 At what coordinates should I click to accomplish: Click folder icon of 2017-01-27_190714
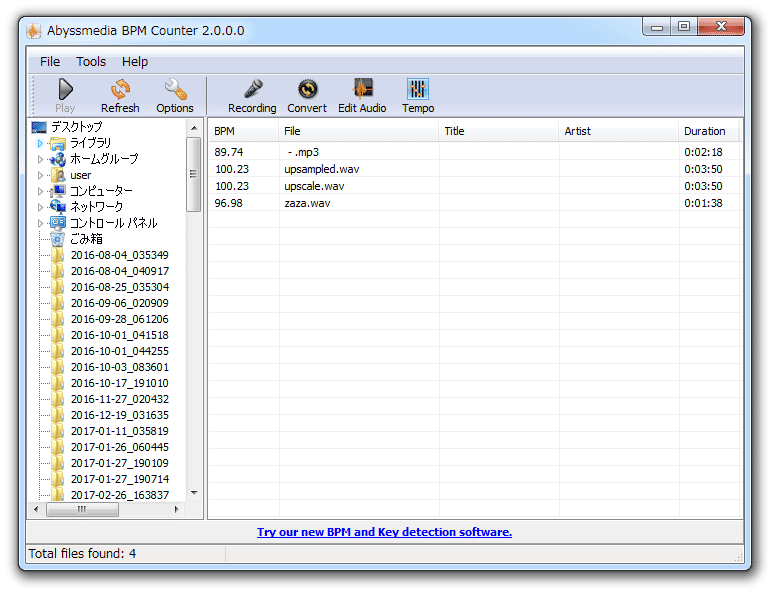click(58, 479)
